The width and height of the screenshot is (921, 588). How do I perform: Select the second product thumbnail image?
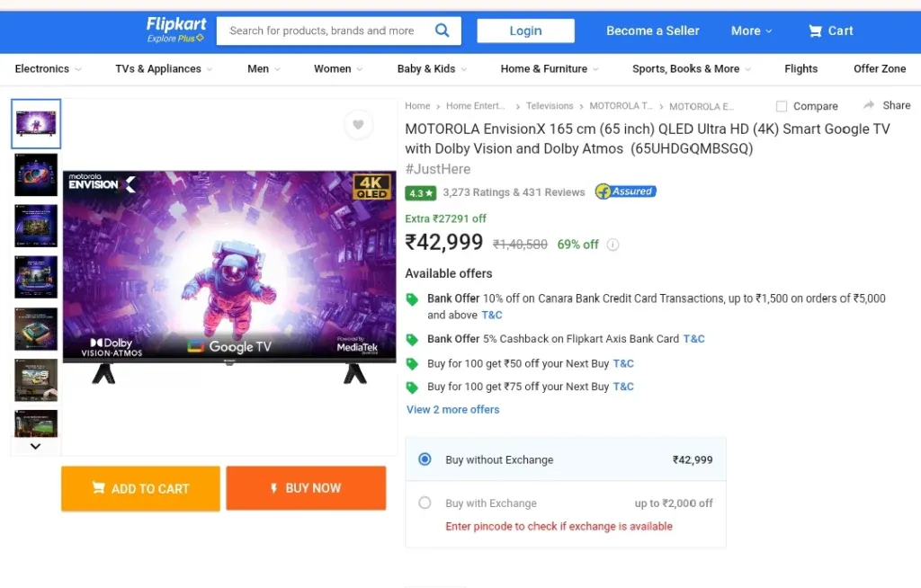pos(36,174)
